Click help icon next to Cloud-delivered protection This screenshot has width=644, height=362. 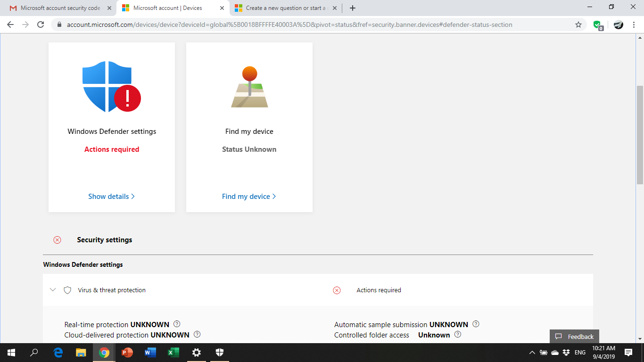[197, 334]
